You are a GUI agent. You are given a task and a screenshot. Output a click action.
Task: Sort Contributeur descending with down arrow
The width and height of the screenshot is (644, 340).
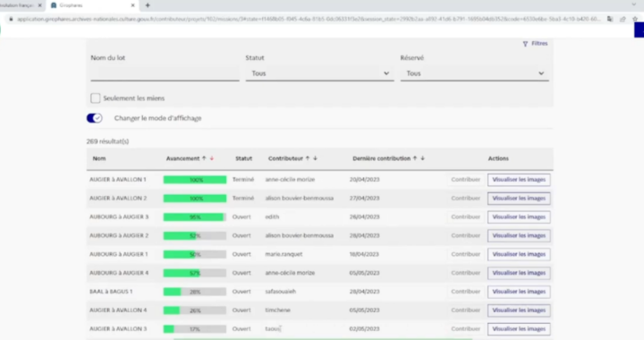[315, 158]
